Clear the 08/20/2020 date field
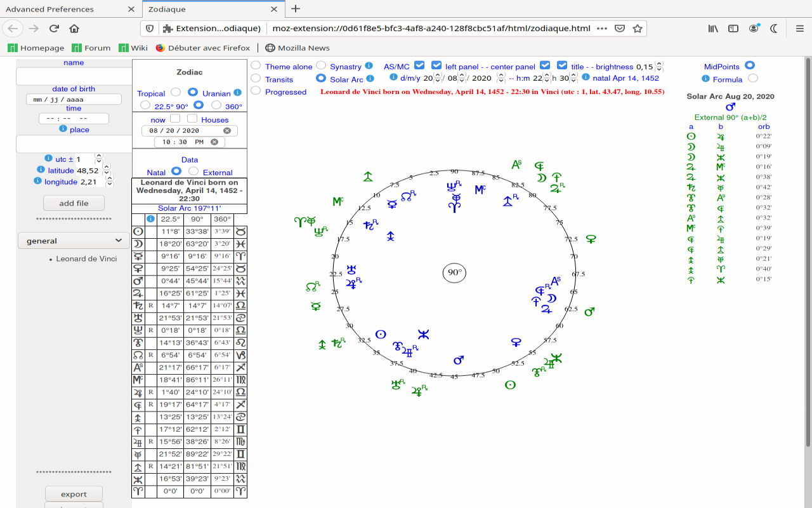Screen dimensions: 812x508 click(227, 130)
